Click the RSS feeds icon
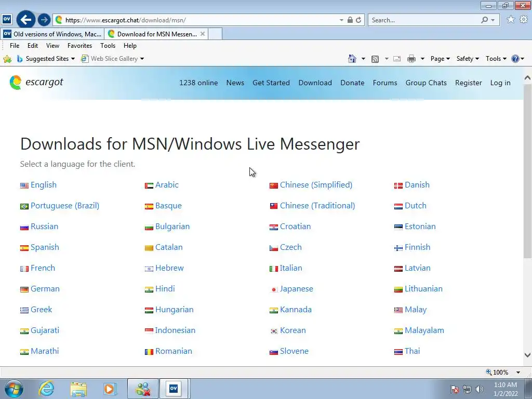Screen dimensions: 532x399 click(x=375, y=59)
